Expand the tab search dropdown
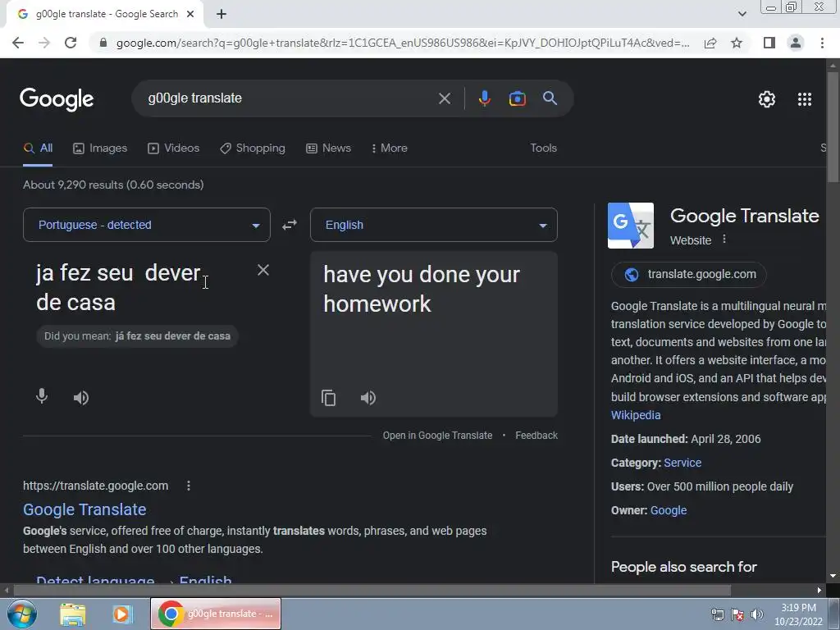 pos(742,14)
